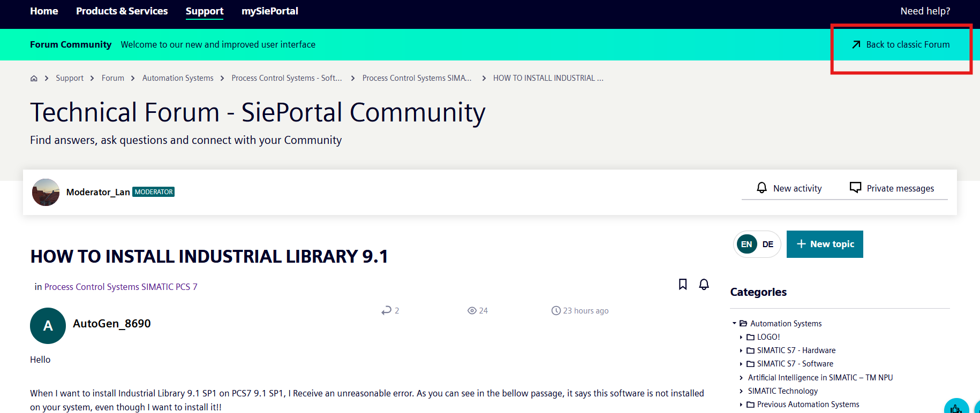Click the arrow icon beside Back to classic Forum
Viewport: 980px width, 413px height.
856,44
